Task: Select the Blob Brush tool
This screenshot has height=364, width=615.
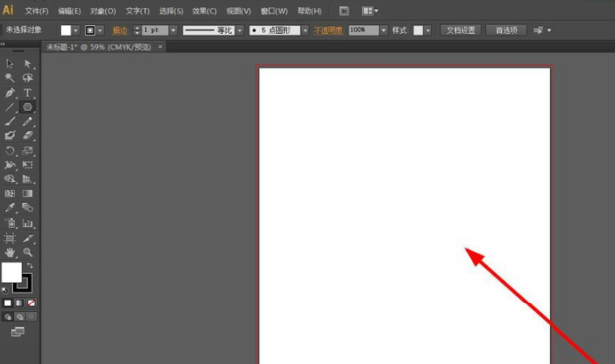Action: click(x=10, y=136)
